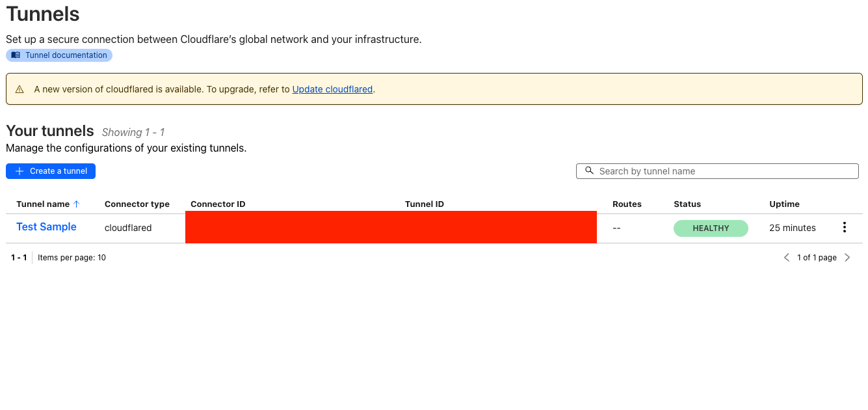
Task: Click the Create a tunnel button
Action: click(x=51, y=171)
